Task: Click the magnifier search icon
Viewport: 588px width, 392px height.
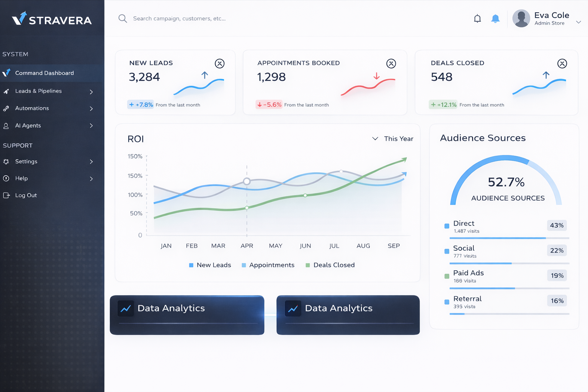Action: click(122, 18)
